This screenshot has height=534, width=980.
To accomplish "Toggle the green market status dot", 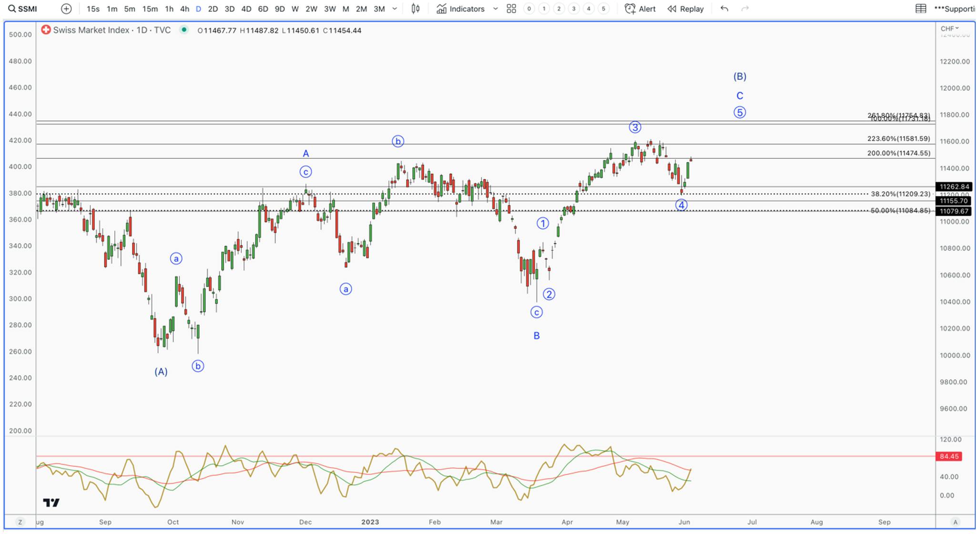I will coord(184,30).
